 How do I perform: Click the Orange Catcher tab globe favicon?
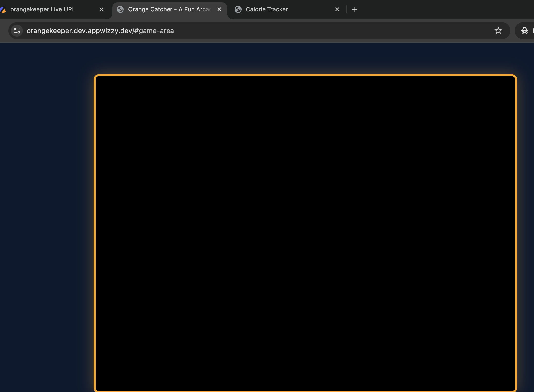(x=120, y=10)
